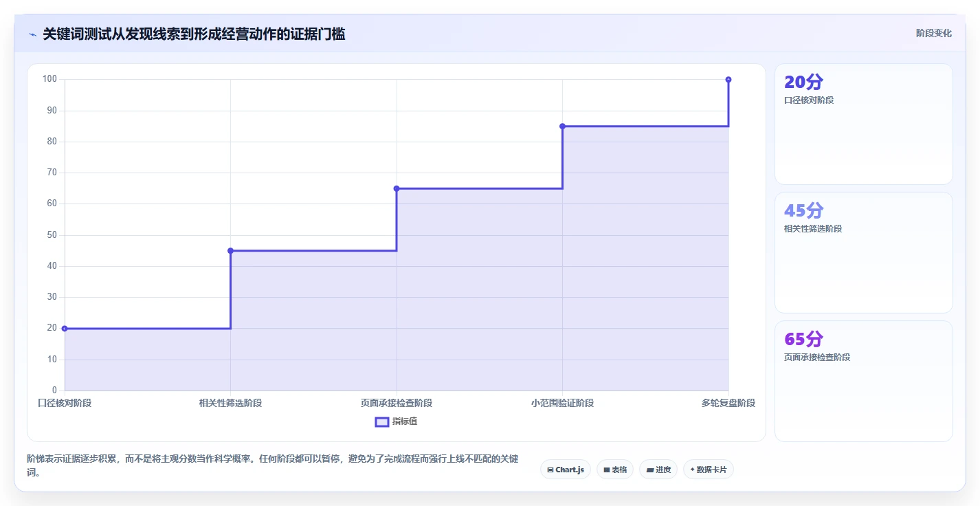Click the Chart.js tag chip
The height and width of the screenshot is (506, 980).
click(x=566, y=470)
